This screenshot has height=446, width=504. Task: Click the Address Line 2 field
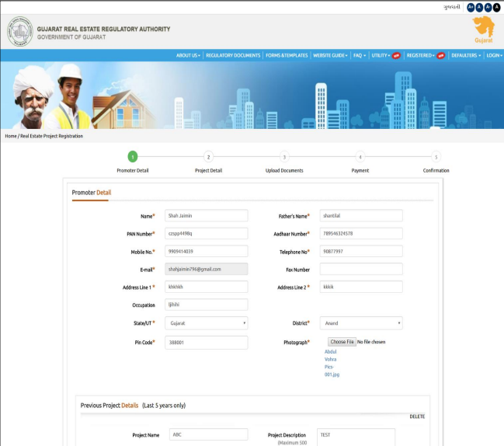pos(361,287)
